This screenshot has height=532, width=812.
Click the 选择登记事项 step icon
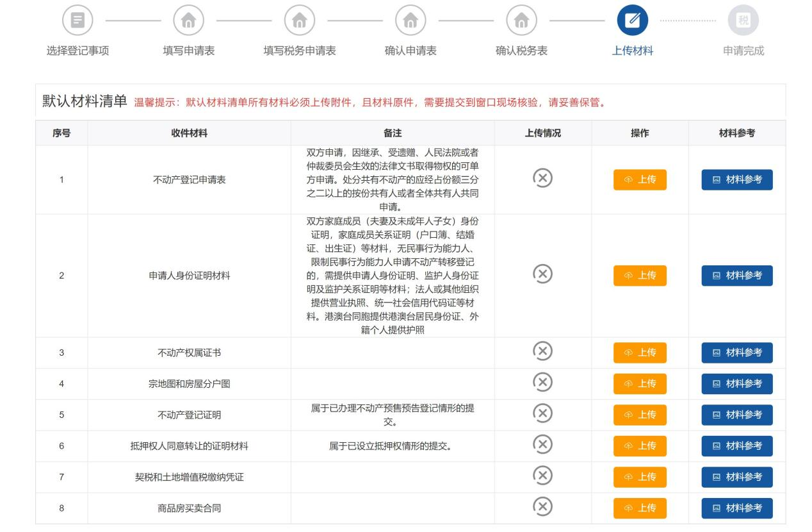click(x=77, y=21)
